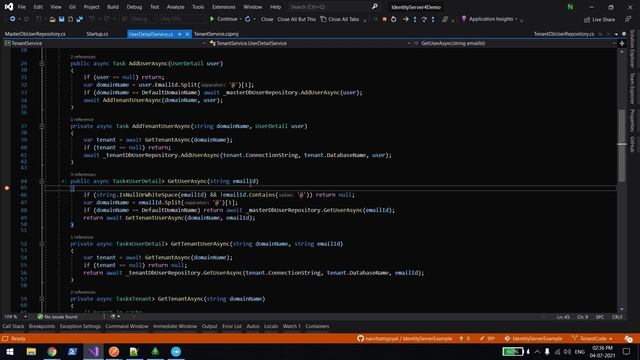Click Close All But This button
Viewport: 640px width, 360px height.
tap(296, 19)
